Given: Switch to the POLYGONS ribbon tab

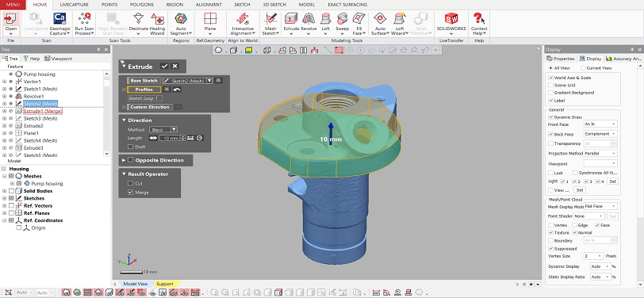Looking at the screenshot, I should coord(142,5).
